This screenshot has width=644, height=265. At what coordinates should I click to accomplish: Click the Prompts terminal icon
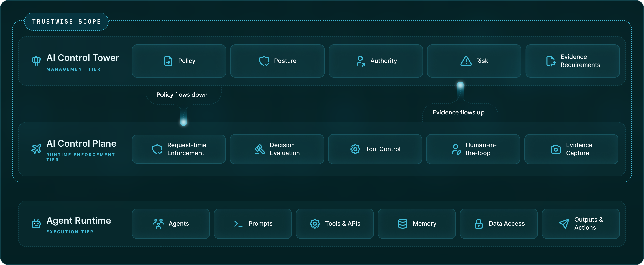click(238, 224)
